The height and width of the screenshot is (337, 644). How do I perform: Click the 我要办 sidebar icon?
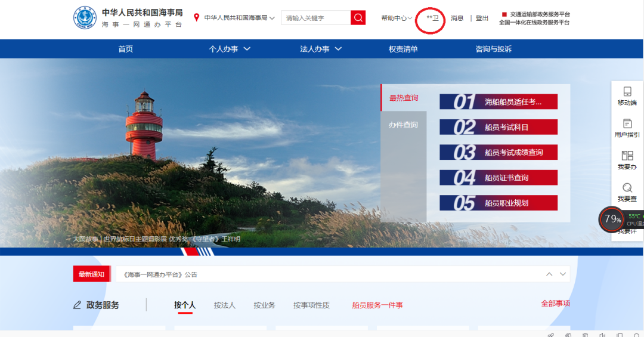[627, 160]
